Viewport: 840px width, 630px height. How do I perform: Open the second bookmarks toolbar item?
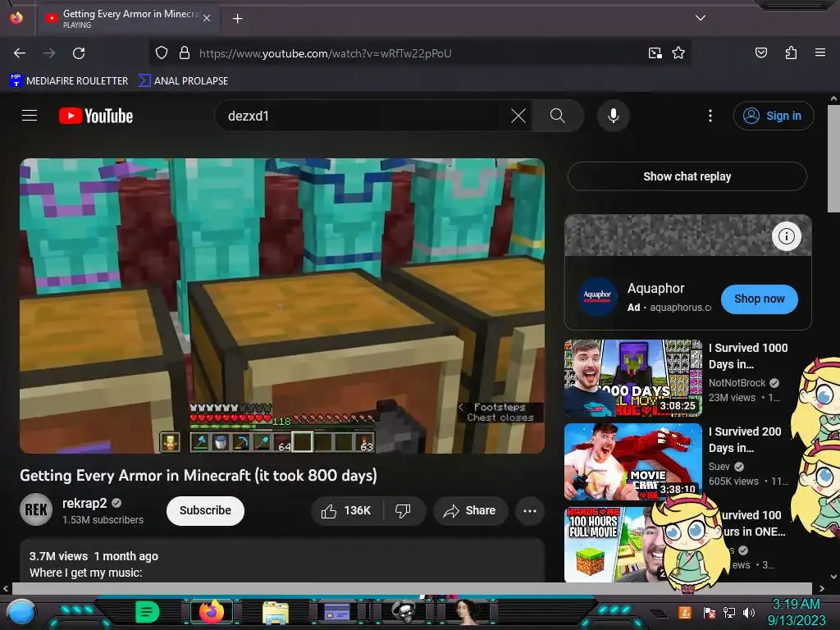pos(183,81)
